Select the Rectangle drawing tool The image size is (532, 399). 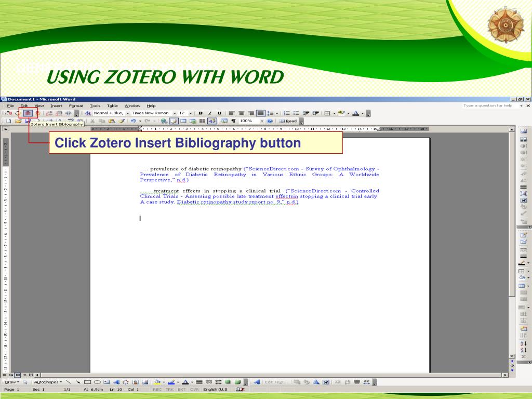click(x=87, y=382)
